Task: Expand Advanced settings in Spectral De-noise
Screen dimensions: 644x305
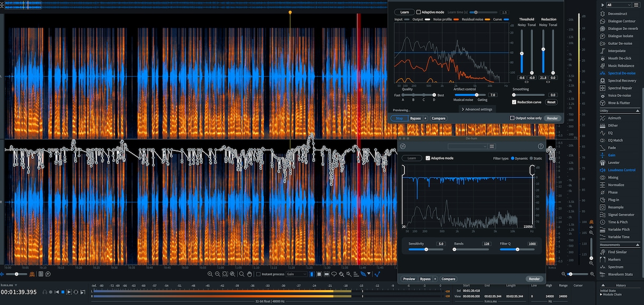Action: (x=477, y=109)
